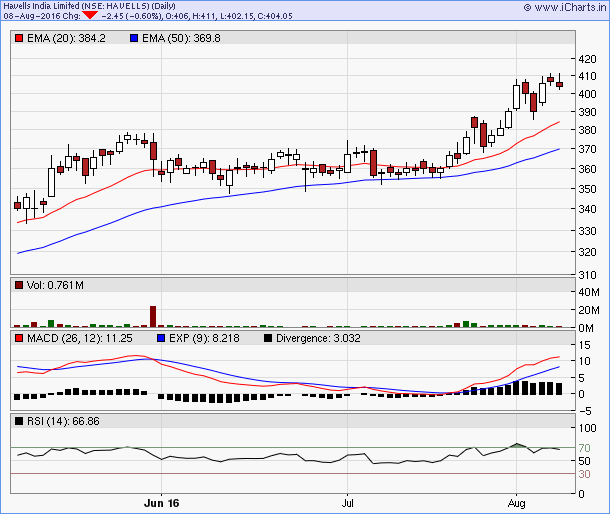610x514 pixels.
Task: Click the 100 RSI axis label
Action: point(587,428)
